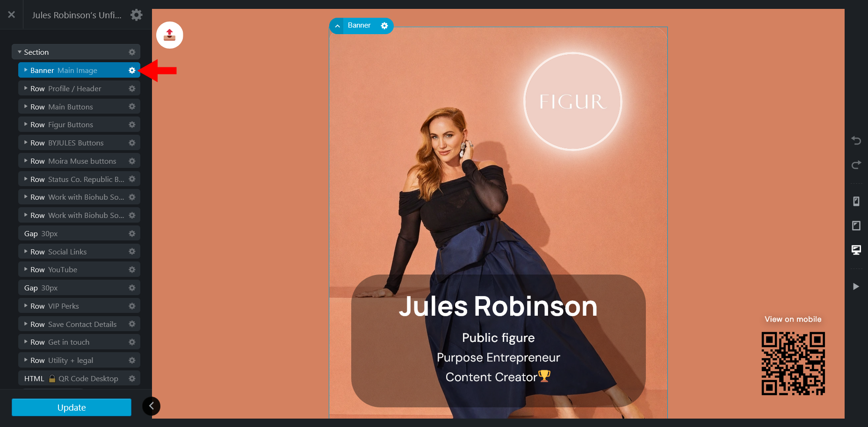Select the Row VIP Perks item
This screenshot has height=427, width=868.
click(79, 306)
